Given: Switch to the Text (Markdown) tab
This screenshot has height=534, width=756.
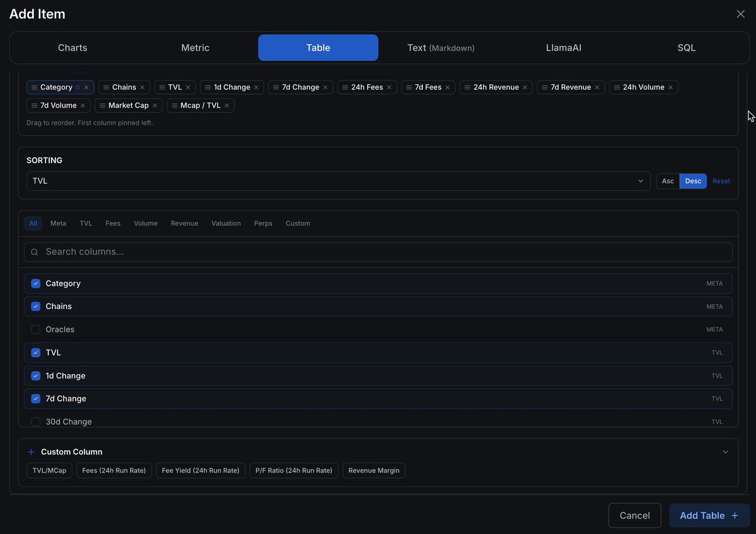Looking at the screenshot, I should click(x=441, y=48).
